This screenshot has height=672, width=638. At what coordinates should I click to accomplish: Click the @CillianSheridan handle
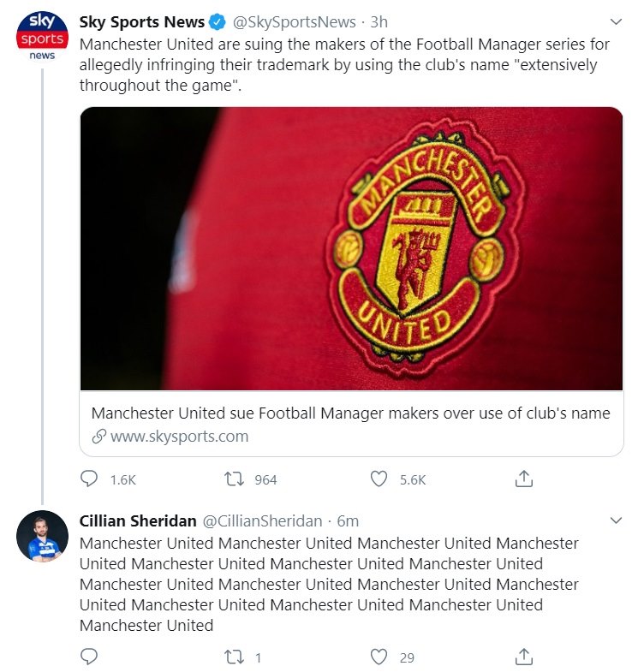(x=262, y=520)
